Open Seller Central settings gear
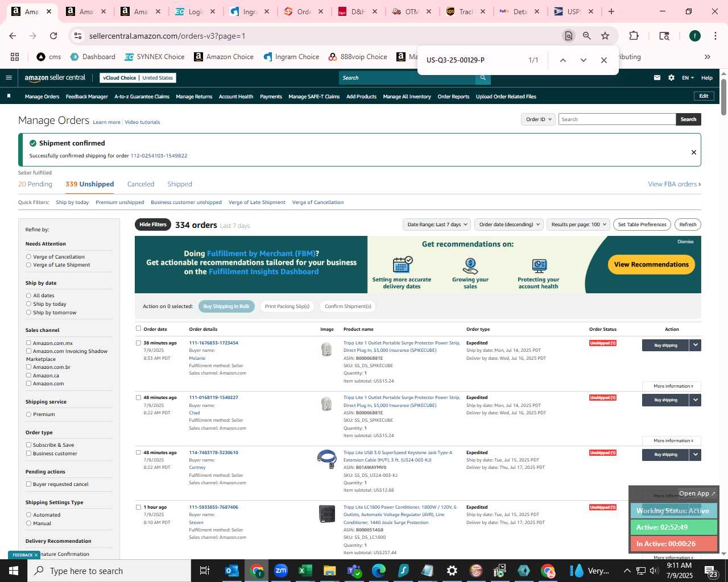 pyautogui.click(x=671, y=78)
